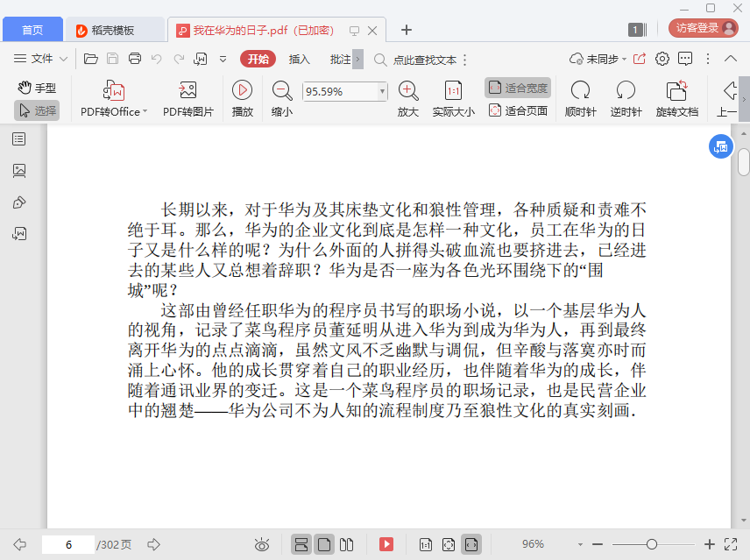Click the 缩小 zoom out icon
Viewport: 750px width, 560px height.
[282, 98]
